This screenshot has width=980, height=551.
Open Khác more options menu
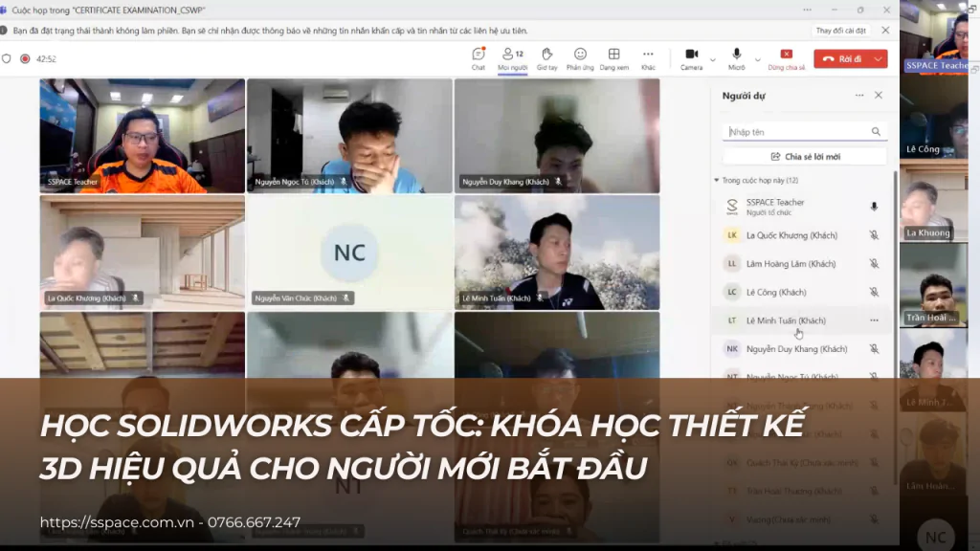point(648,58)
